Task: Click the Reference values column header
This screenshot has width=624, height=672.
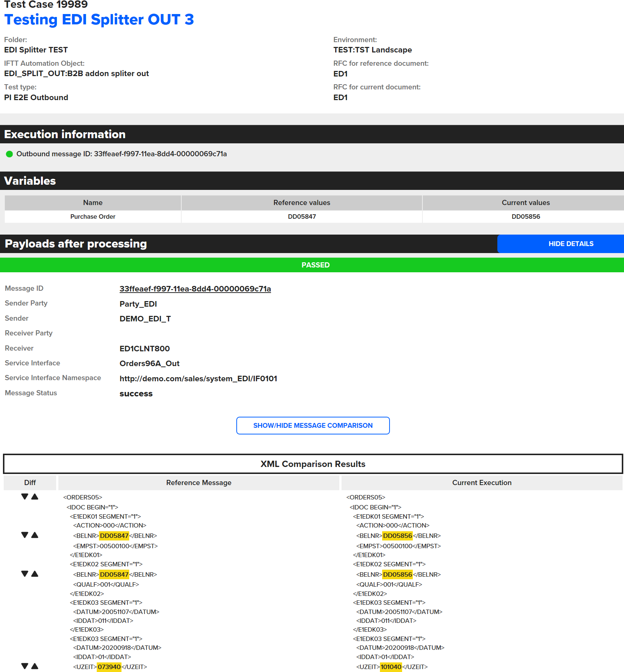Action: [302, 202]
